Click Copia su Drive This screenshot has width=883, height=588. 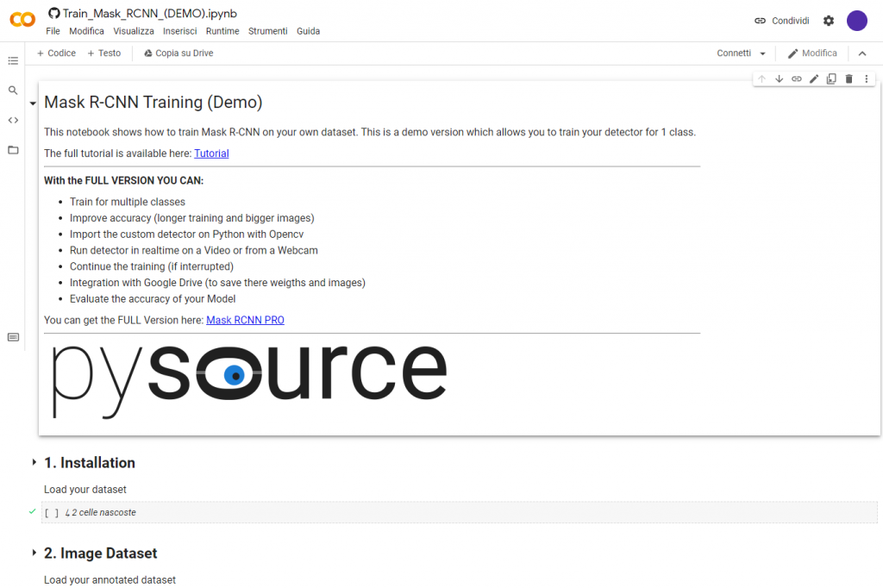coord(178,53)
